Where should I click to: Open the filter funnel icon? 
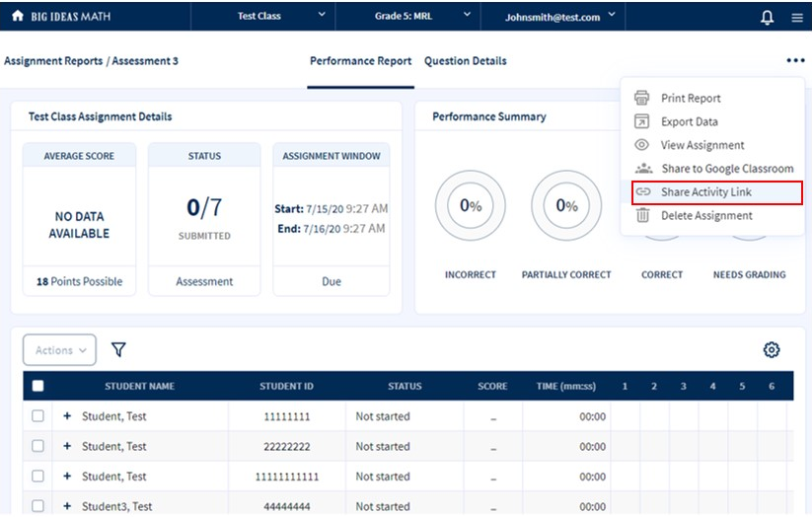point(118,349)
